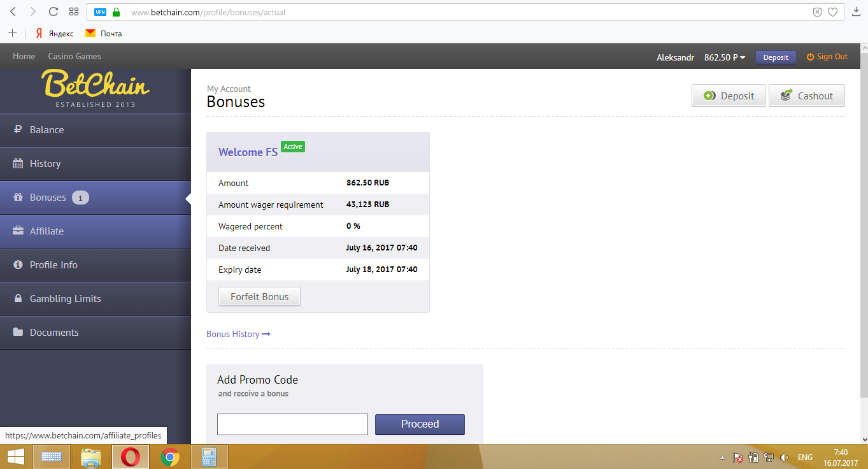Image resolution: width=868 pixels, height=469 pixels.
Task: Expand the 862.50 ₽ balance dropdown
Action: tap(725, 57)
